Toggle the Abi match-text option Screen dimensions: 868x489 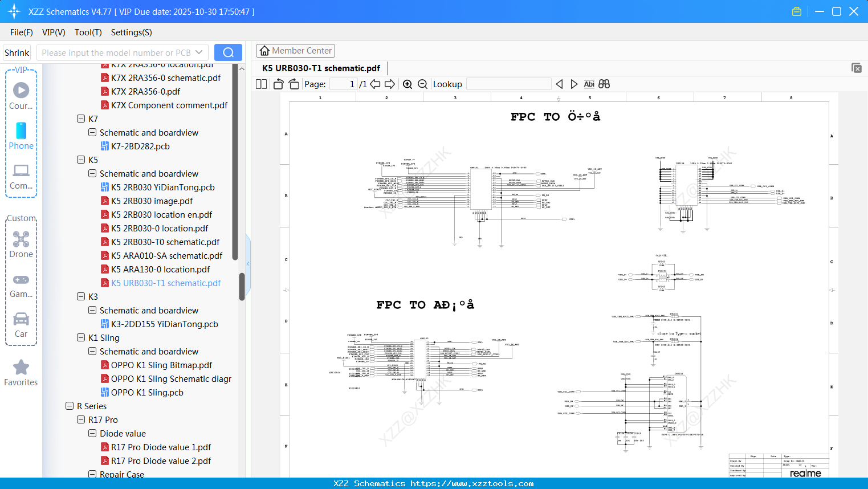pos(589,84)
